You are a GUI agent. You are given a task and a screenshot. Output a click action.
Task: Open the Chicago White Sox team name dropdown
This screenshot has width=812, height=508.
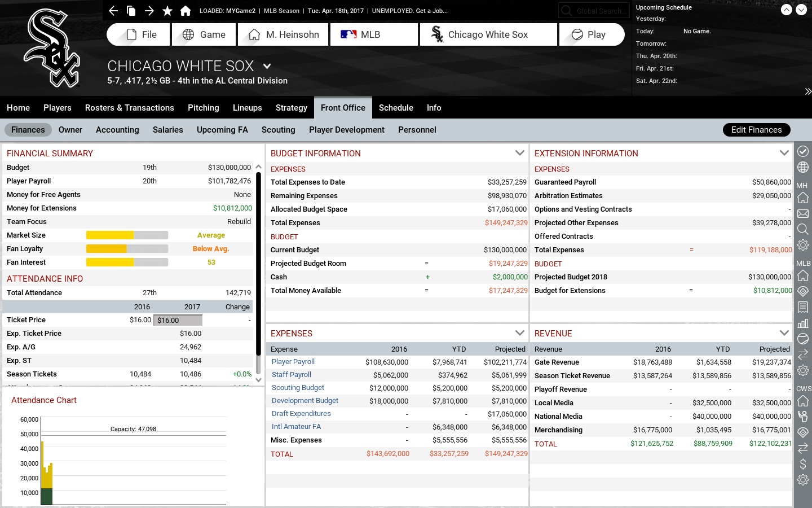pos(267,66)
